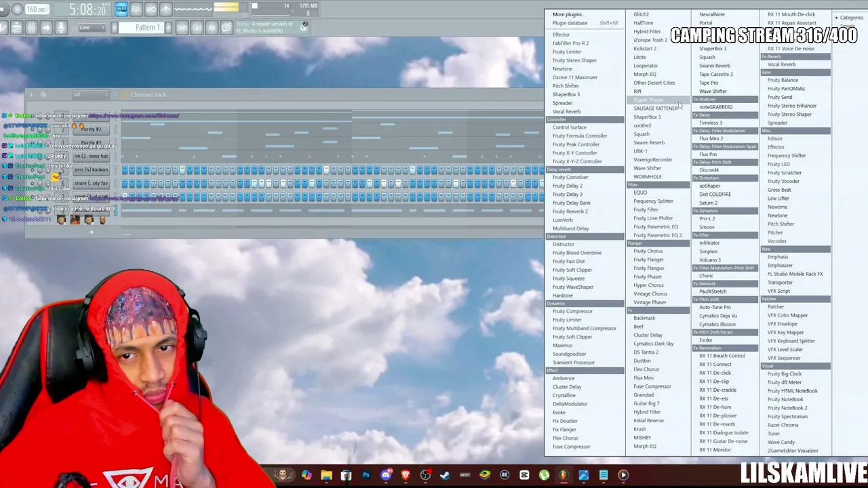This screenshot has width=868, height=488.
Task: Open Brave browser from the taskbar
Action: [406, 475]
